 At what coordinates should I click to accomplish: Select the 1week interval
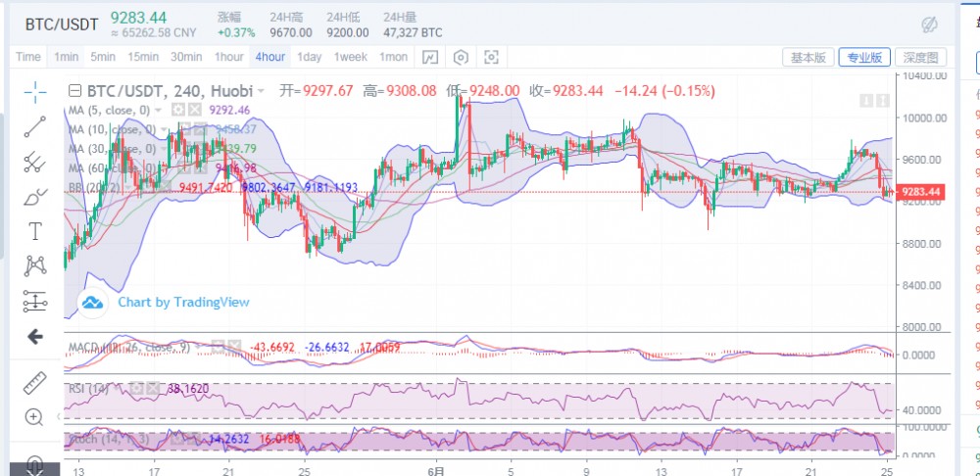(x=350, y=57)
